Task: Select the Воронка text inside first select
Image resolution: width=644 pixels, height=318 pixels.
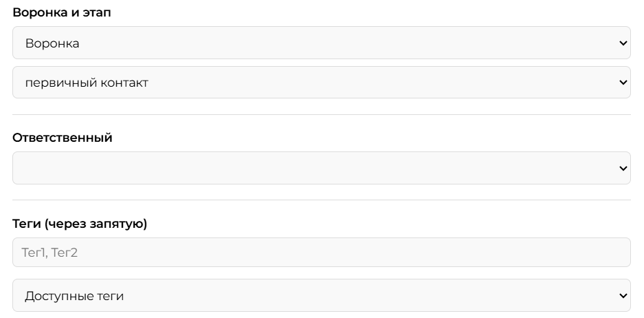Action: 52,43
